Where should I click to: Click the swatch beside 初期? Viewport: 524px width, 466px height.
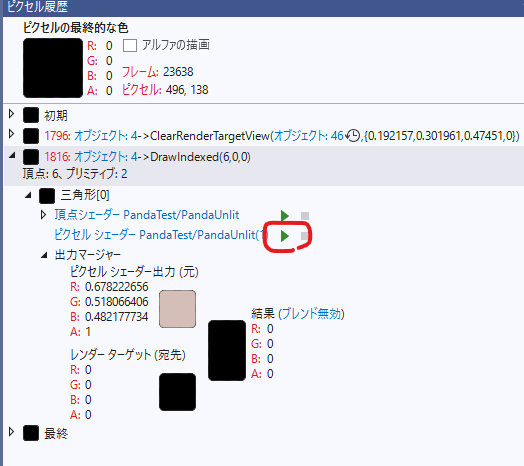[x=31, y=115]
